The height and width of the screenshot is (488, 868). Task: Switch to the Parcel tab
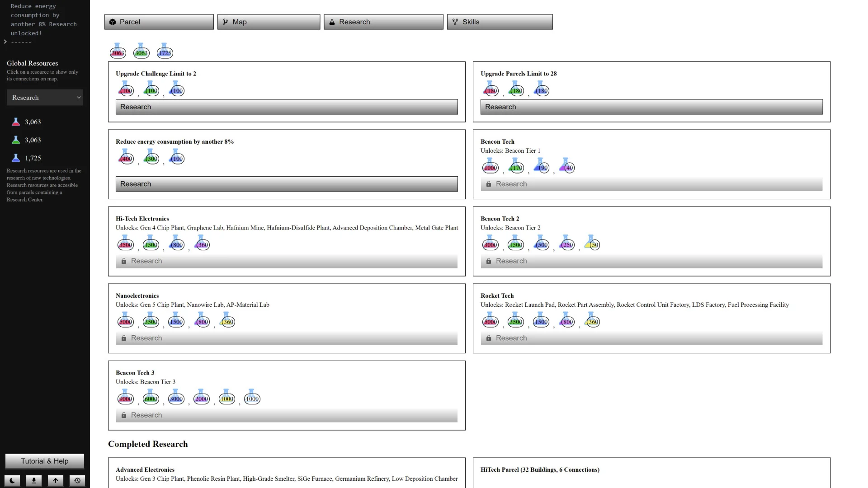(159, 22)
